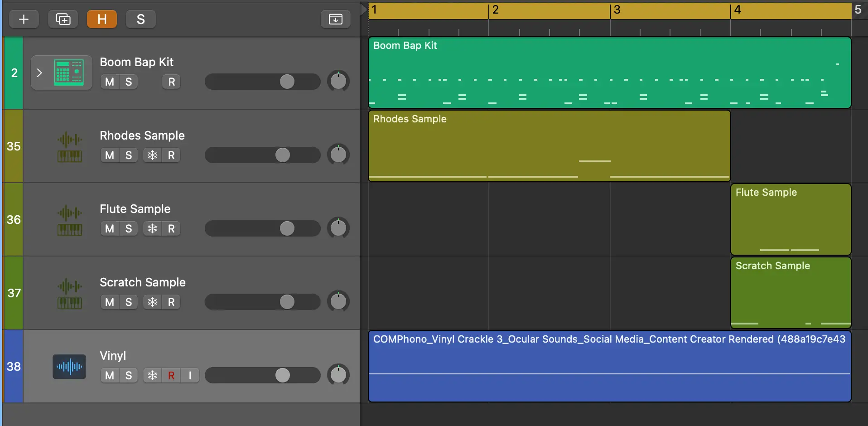Solo the Scratch Sample track
The width and height of the screenshot is (868, 426).
(x=129, y=302)
